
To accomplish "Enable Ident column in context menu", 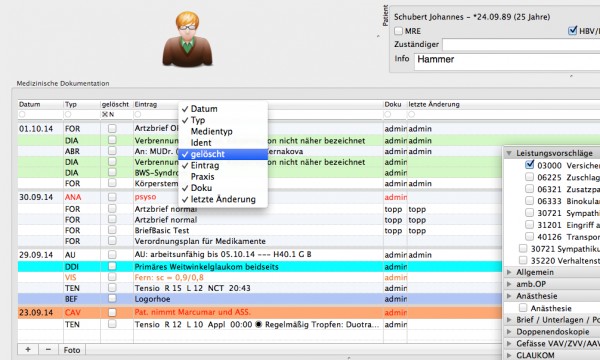I will (x=223, y=143).
